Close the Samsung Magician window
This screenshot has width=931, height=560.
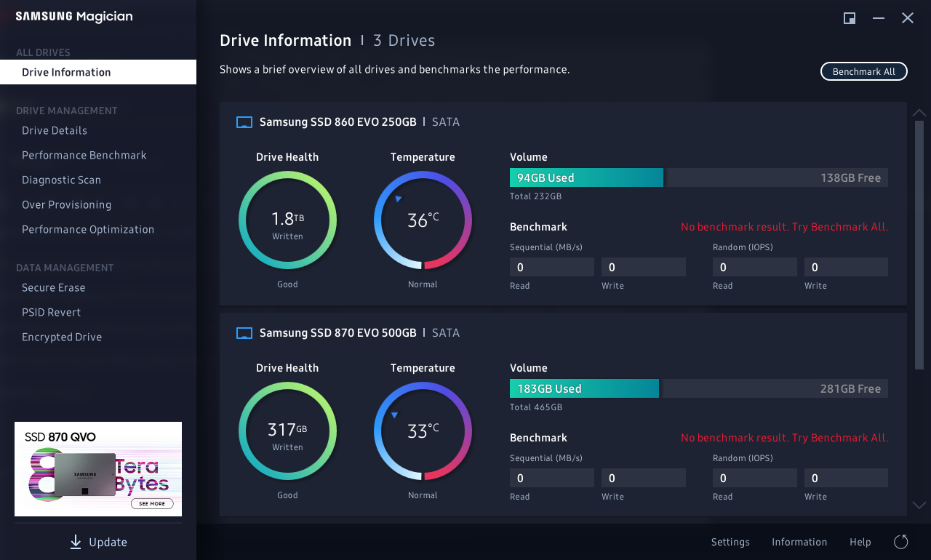(x=908, y=18)
